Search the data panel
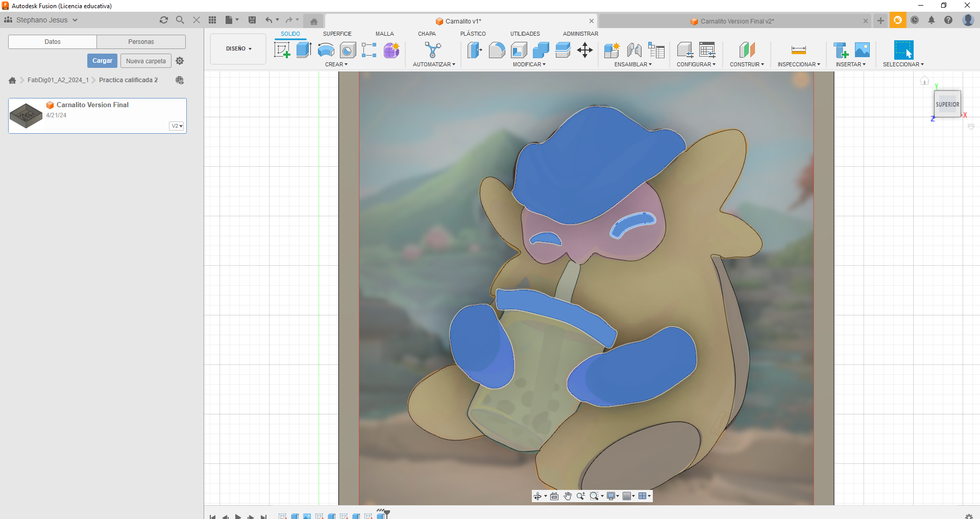 coord(180,20)
